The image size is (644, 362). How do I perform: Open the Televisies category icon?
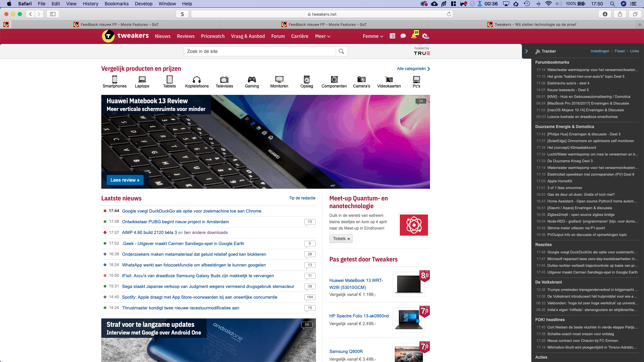(224, 79)
